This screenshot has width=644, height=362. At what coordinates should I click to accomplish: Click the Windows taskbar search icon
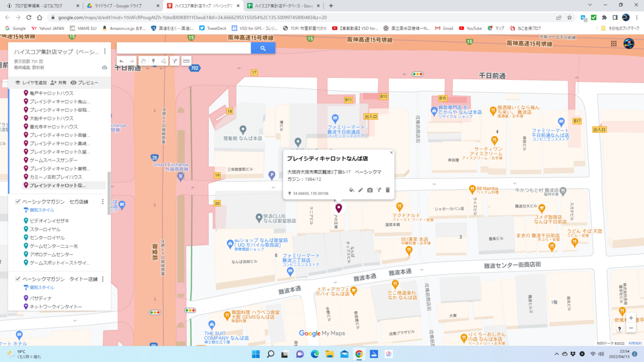point(270,354)
